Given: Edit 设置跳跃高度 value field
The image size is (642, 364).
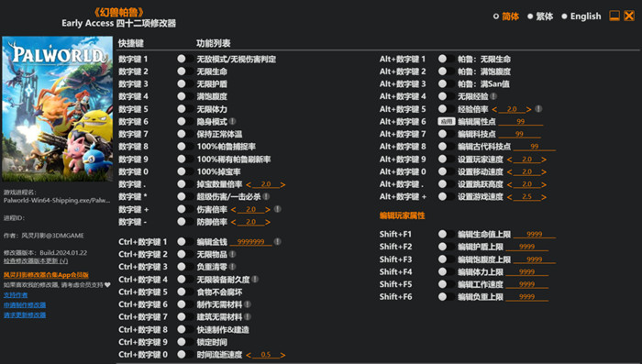Looking at the screenshot, I should tap(526, 184).
